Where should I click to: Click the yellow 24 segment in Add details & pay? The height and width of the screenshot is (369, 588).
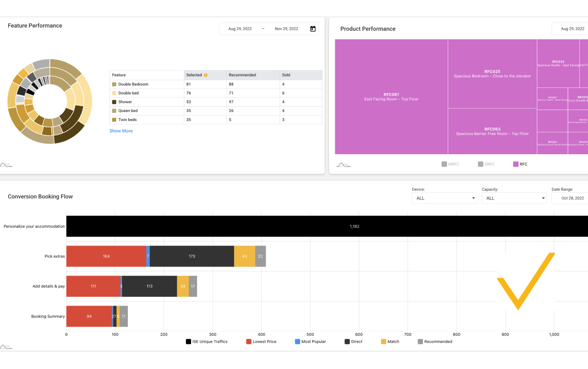183,286
